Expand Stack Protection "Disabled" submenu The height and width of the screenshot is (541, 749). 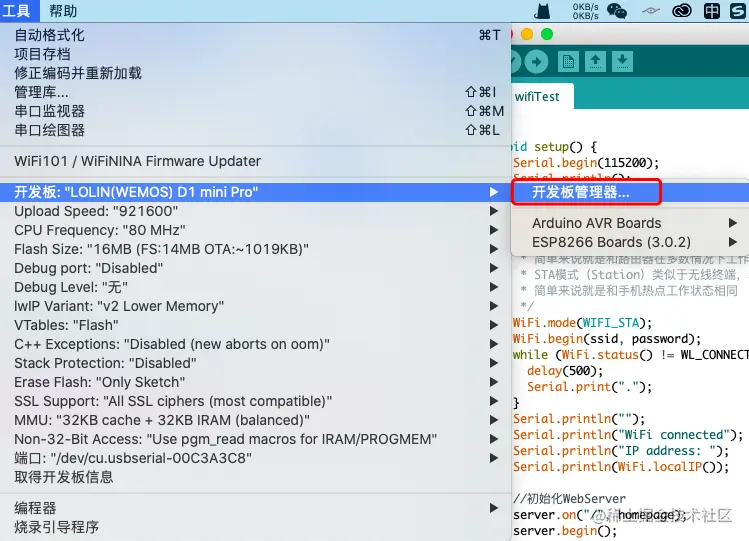click(x=256, y=363)
